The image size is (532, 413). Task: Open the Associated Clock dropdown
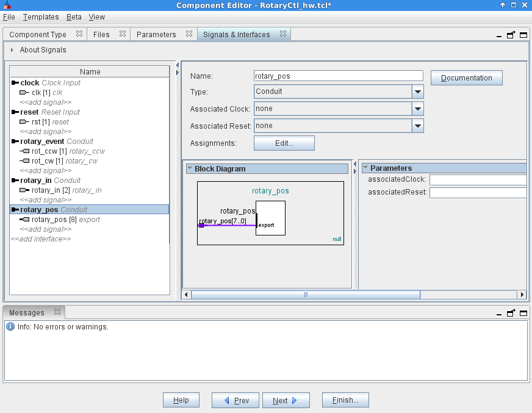417,109
